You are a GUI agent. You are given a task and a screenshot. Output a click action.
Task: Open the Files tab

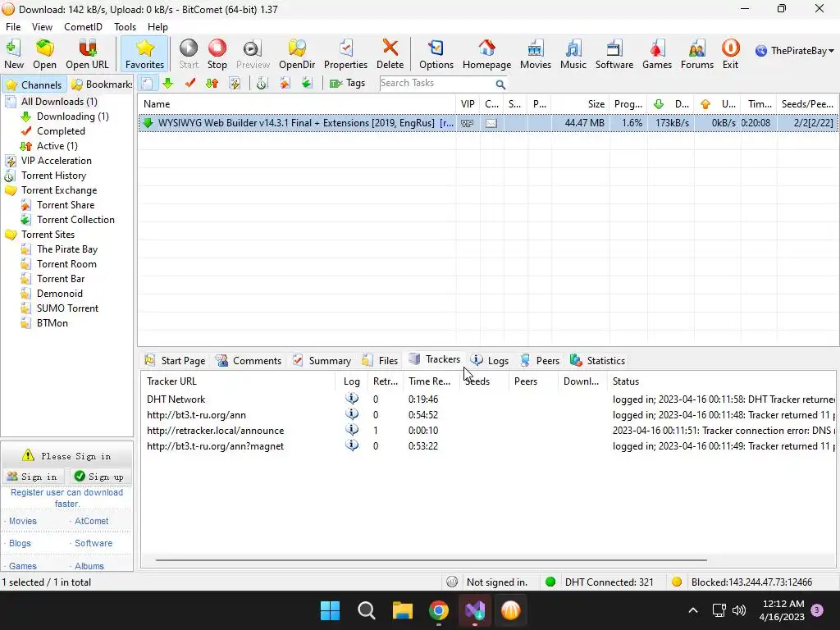pyautogui.click(x=381, y=361)
